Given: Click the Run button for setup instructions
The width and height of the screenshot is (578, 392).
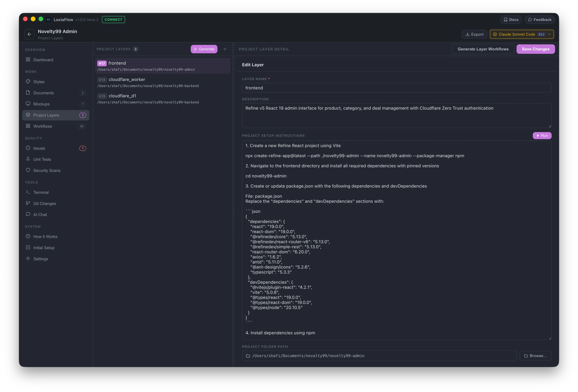Looking at the screenshot, I should click(542, 136).
